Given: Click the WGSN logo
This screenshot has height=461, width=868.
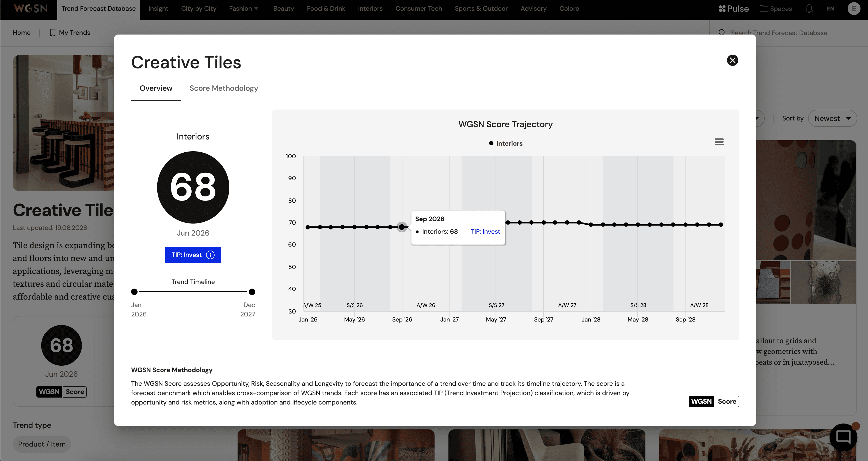Looking at the screenshot, I should click(x=31, y=8).
